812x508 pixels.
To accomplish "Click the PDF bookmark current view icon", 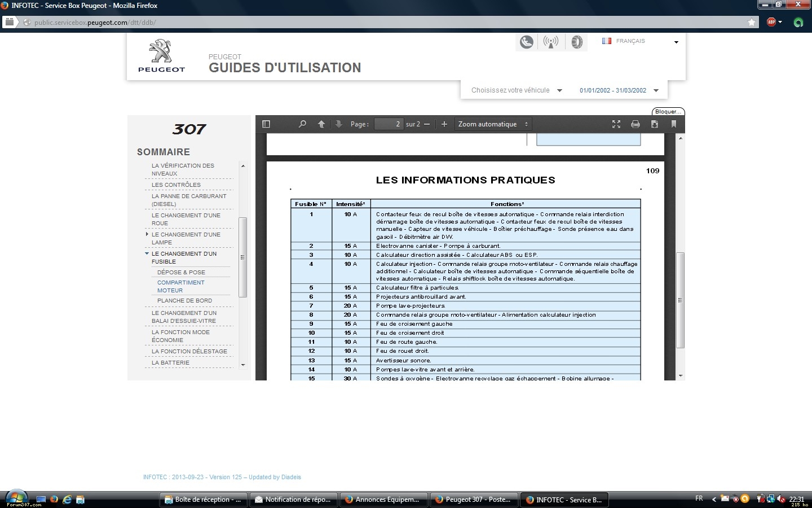I will 674,124.
